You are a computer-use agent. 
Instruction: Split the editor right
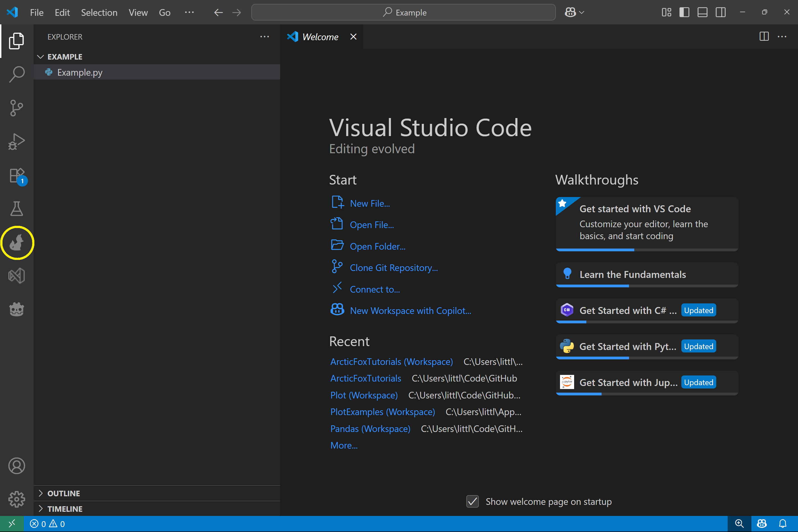tap(764, 36)
